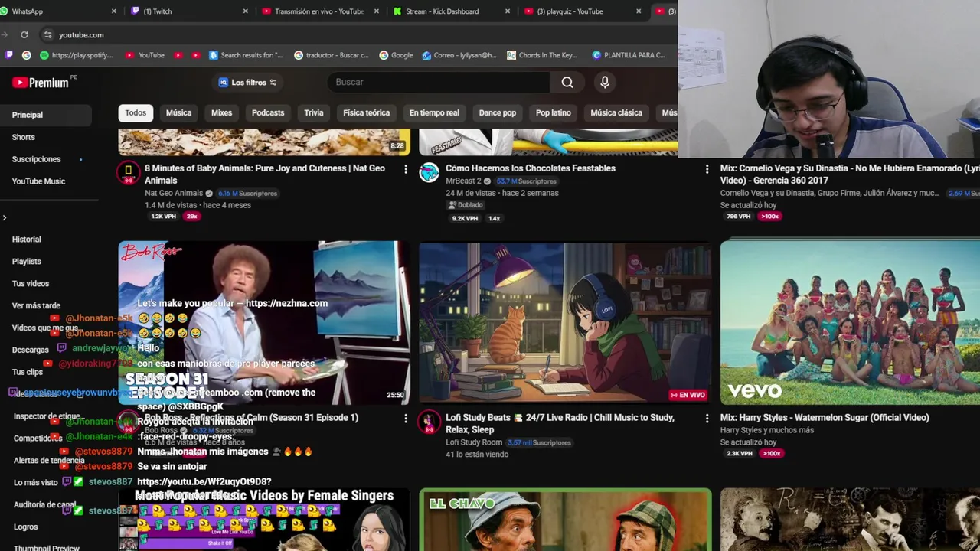This screenshot has height=551, width=980.
Task: Switch to the WhatsApp tab
Action: [x=60, y=11]
